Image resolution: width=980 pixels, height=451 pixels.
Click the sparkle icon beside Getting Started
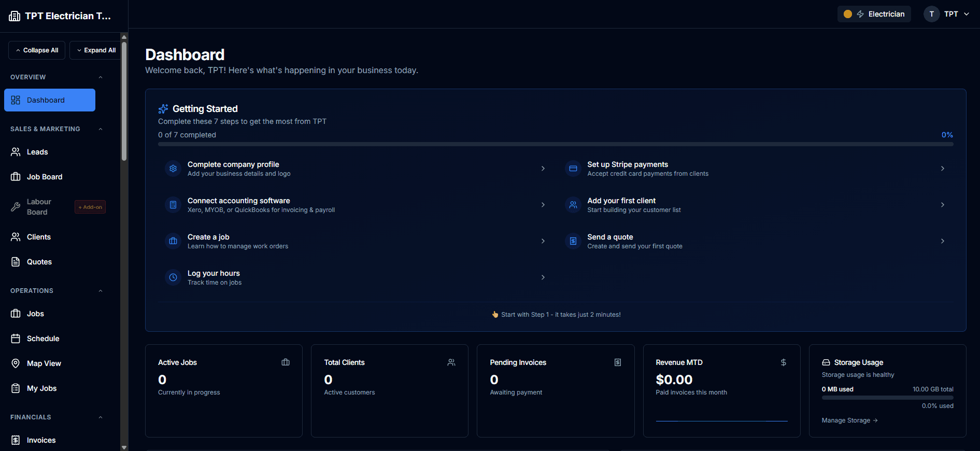(x=163, y=109)
